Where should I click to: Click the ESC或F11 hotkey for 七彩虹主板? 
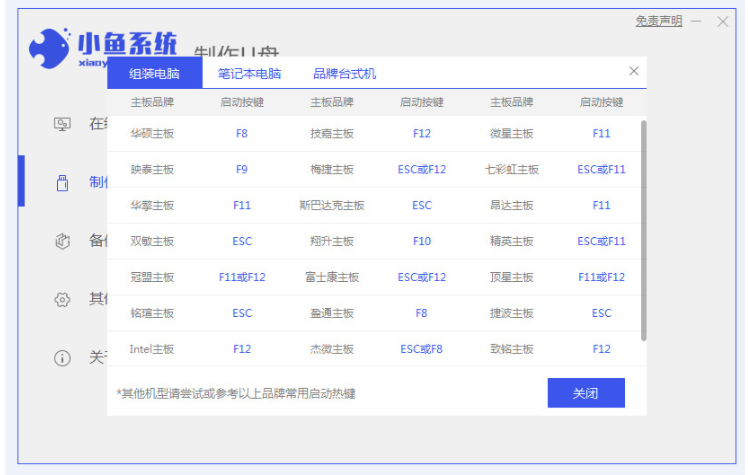click(601, 169)
